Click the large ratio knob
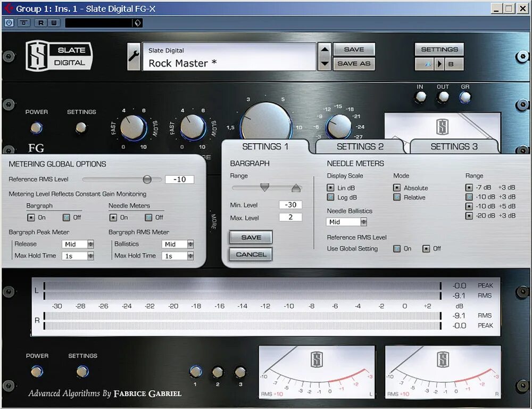532x409 pixels. click(x=266, y=121)
